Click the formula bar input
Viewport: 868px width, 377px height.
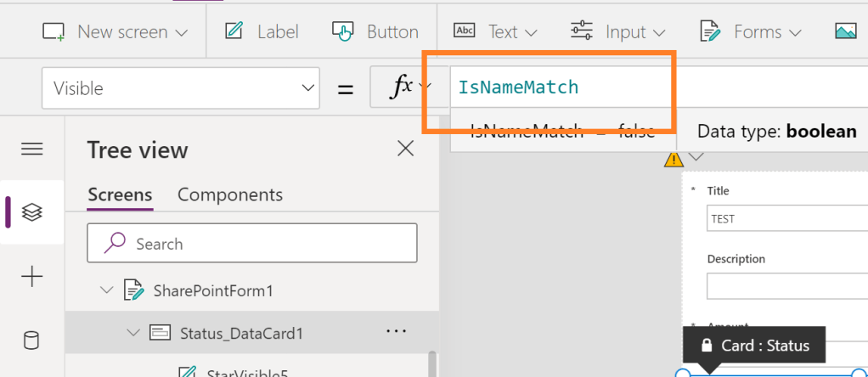(561, 87)
